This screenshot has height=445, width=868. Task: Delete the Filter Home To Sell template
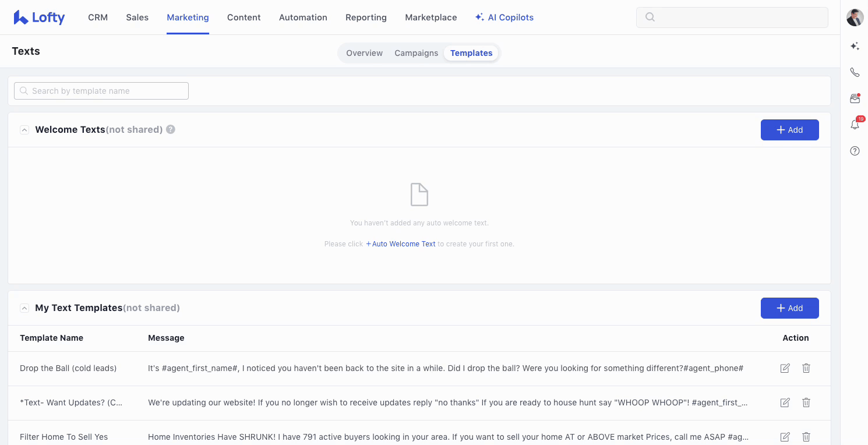806,437
